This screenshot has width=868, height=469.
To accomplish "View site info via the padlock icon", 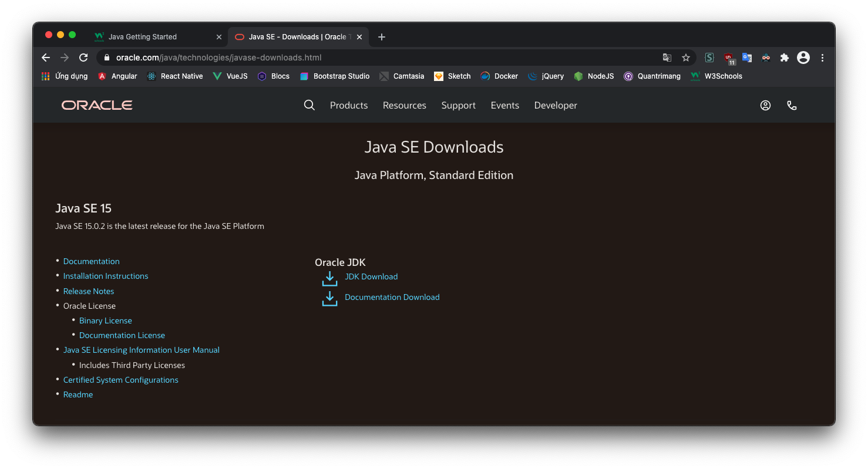I will 107,58.
